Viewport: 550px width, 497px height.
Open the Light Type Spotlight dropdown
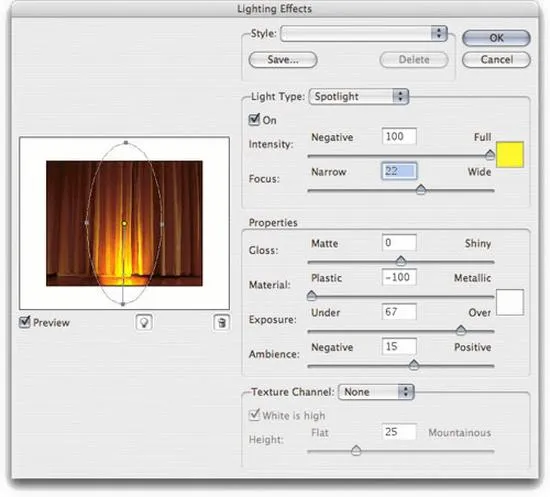(x=359, y=96)
